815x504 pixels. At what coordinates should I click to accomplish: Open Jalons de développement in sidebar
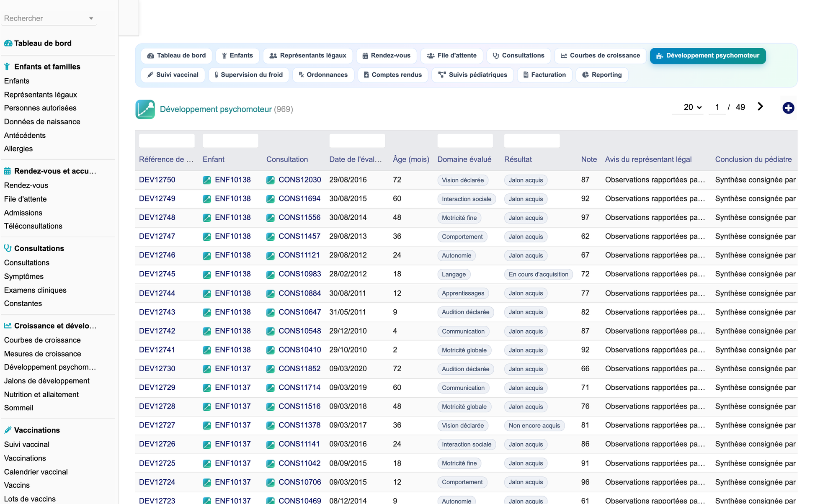tap(46, 381)
